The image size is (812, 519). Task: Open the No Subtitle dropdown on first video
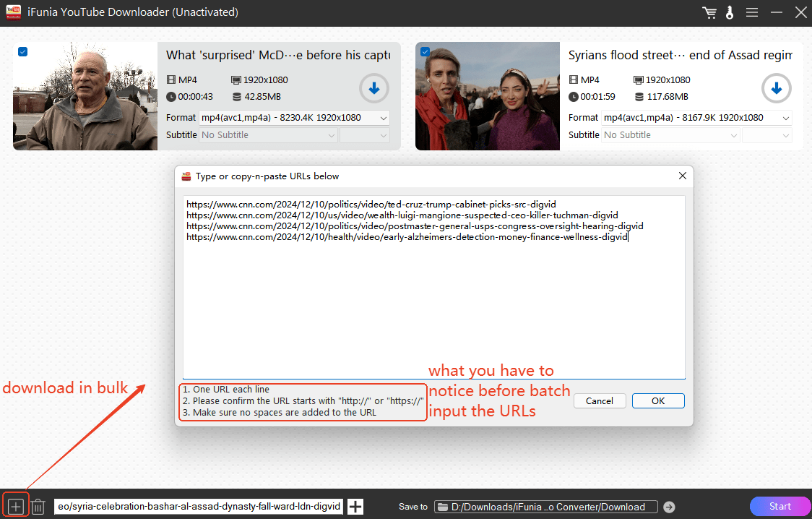(268, 135)
